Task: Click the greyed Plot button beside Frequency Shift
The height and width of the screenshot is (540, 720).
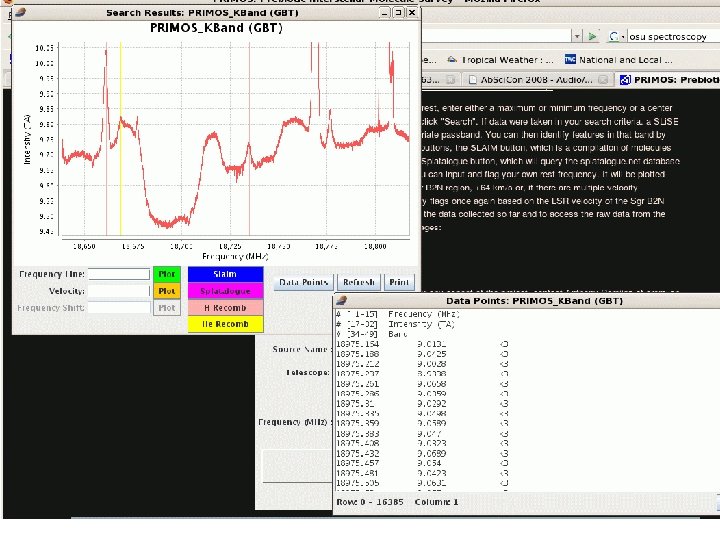Action: tap(167, 308)
